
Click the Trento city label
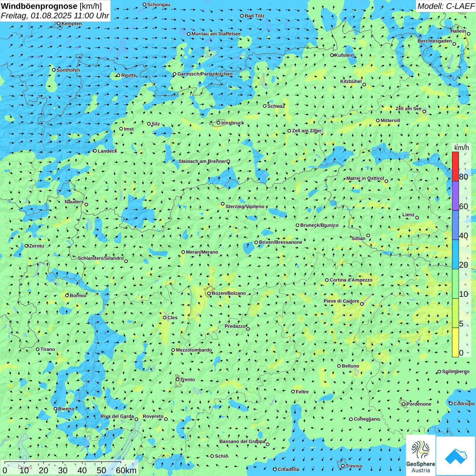point(188,379)
